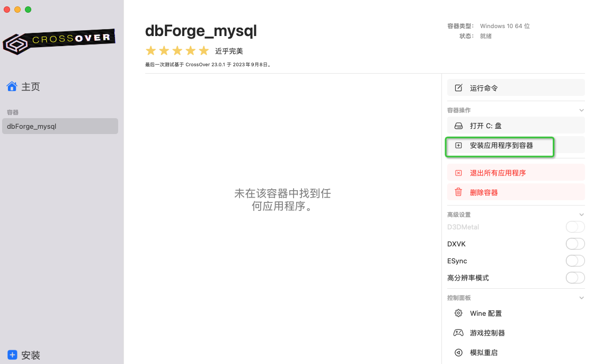The image size is (603, 364).
Task: Click the last-tested CrossOver 23.0.1 note
Action: pyautogui.click(x=208, y=65)
